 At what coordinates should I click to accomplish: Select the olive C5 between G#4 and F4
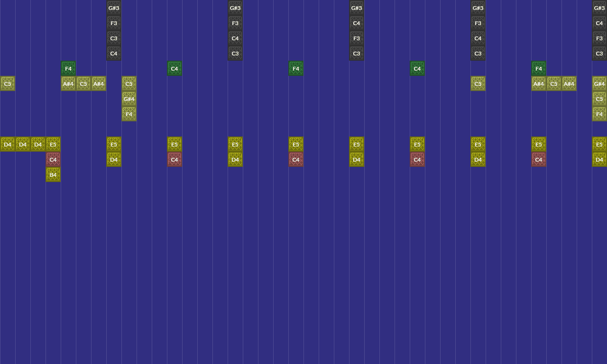tap(599, 99)
